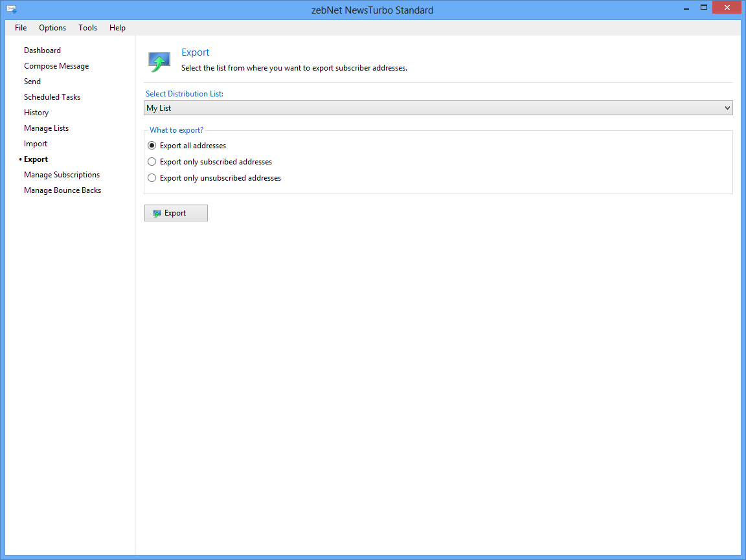Go to Manage Bounce Backs
This screenshot has width=746, height=560.
pyautogui.click(x=63, y=190)
